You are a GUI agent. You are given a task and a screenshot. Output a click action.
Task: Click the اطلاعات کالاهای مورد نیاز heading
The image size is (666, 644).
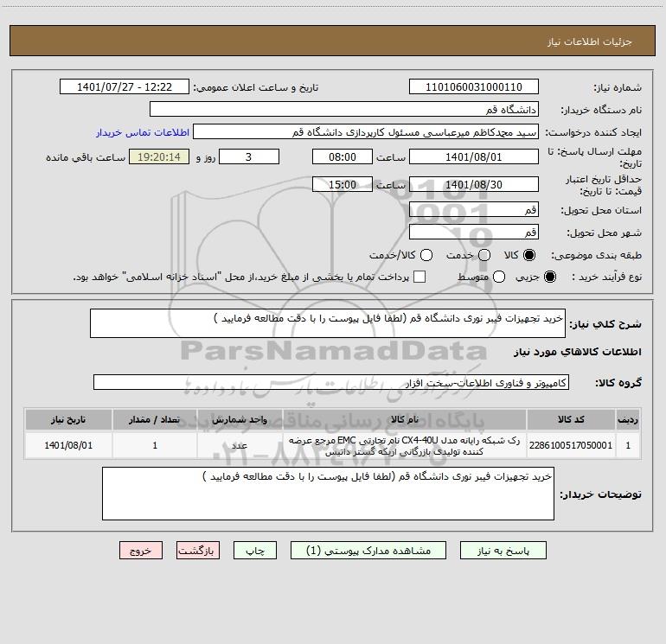(577, 352)
